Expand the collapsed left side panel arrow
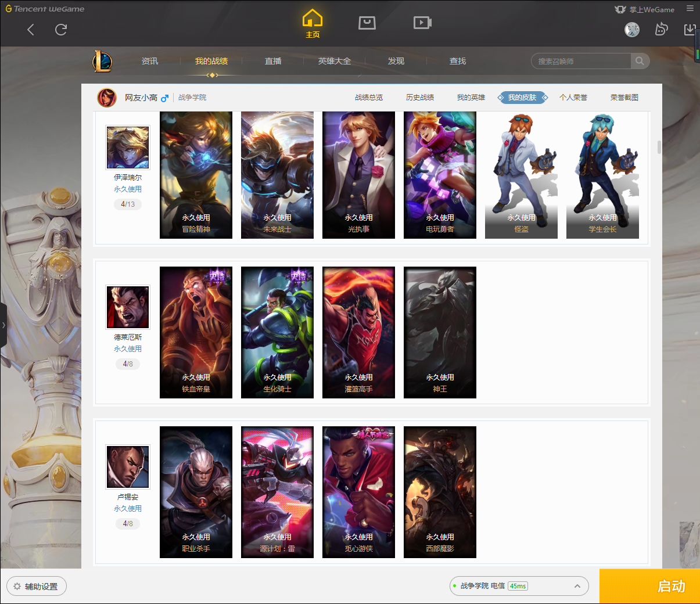Screen dimensions: 700x604 click(x=3, y=325)
